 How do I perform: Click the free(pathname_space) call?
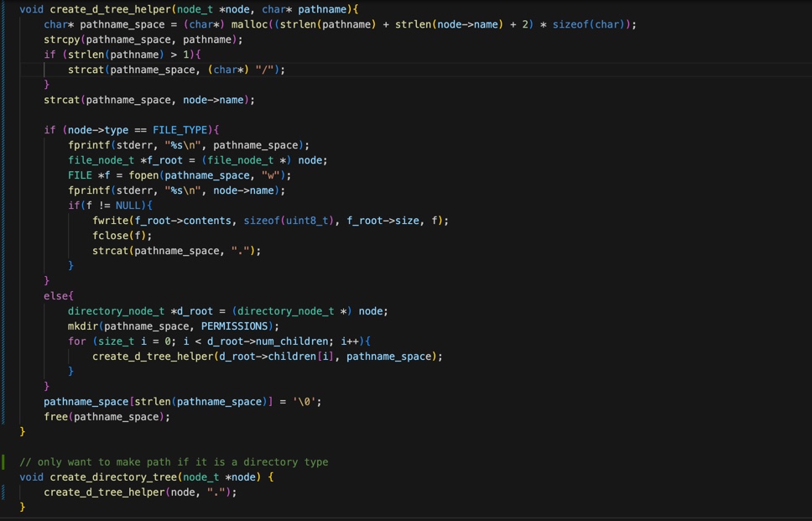point(107,417)
